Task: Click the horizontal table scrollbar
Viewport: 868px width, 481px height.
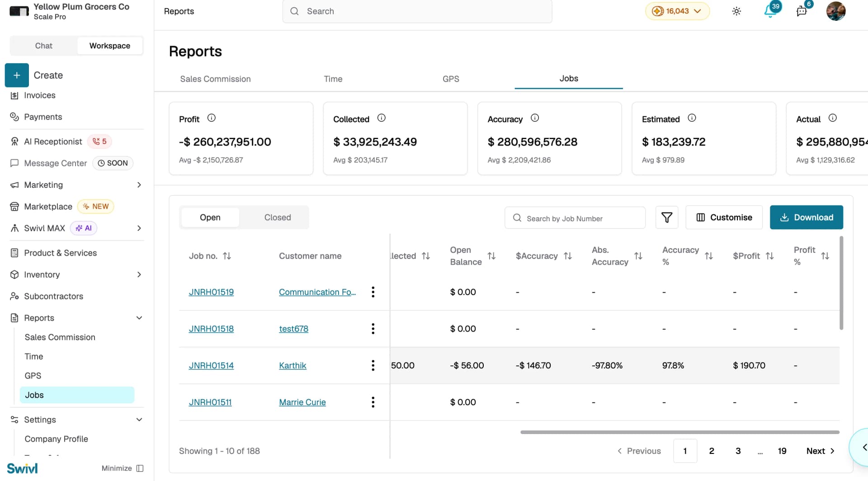Action: click(x=680, y=432)
